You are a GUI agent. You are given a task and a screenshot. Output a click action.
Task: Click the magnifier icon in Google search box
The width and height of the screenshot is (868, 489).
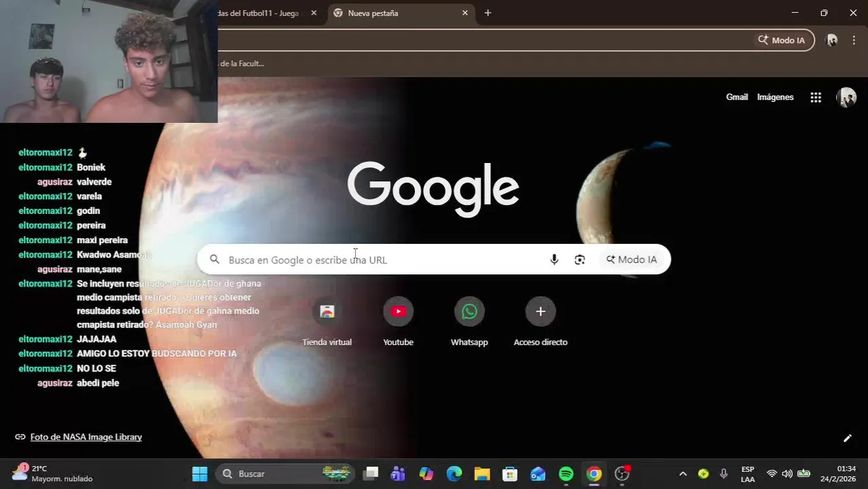click(215, 259)
